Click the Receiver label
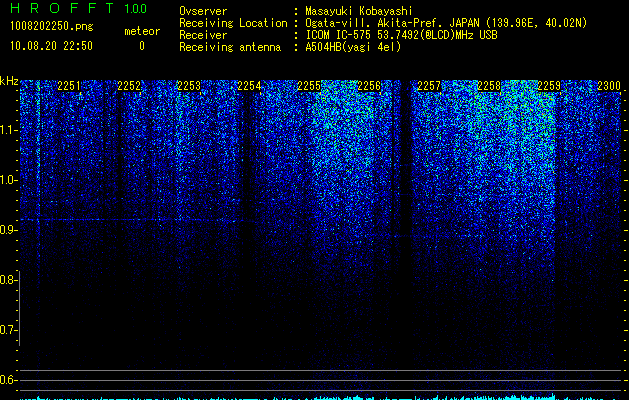Image resolution: width=629 pixels, height=400 pixels. click(203, 35)
